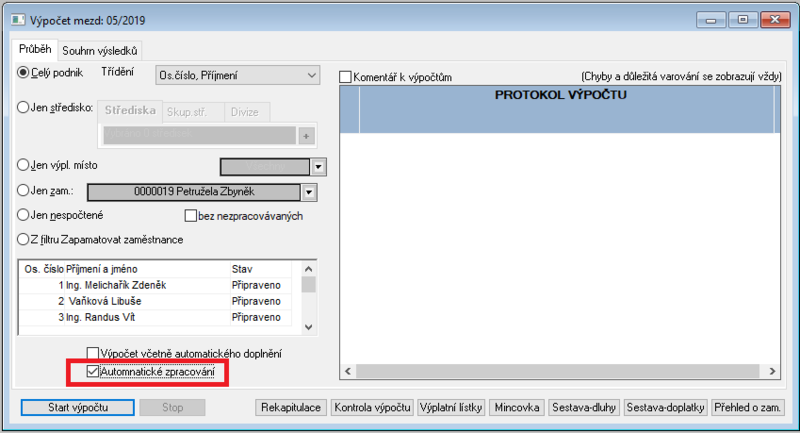Image resolution: width=800 pixels, height=433 pixels.
Task: Switch to the Průběh tab
Action: point(35,49)
